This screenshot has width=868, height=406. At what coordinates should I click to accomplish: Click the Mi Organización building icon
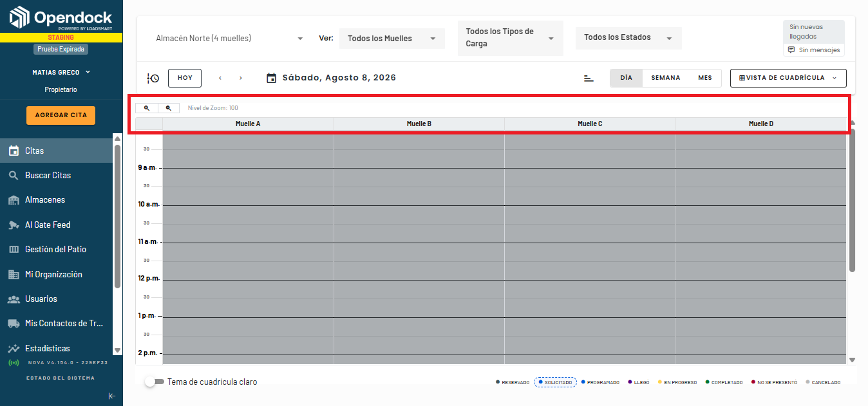14,274
